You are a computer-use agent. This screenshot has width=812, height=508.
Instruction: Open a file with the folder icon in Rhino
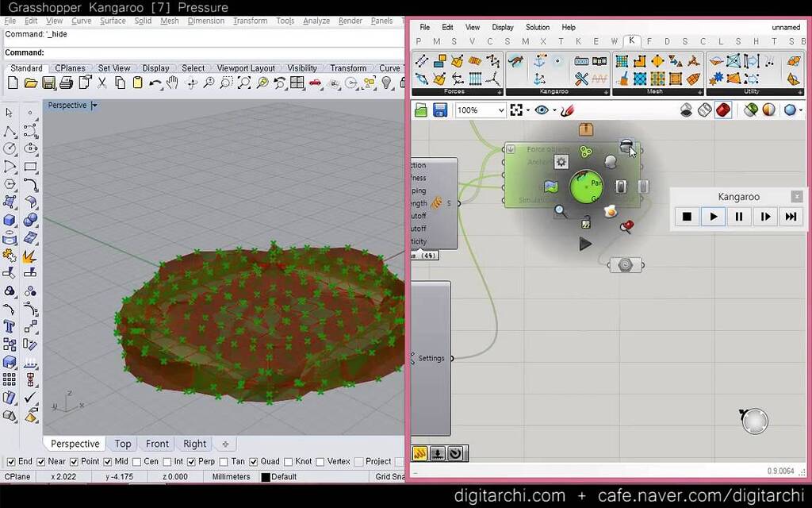click(31, 83)
